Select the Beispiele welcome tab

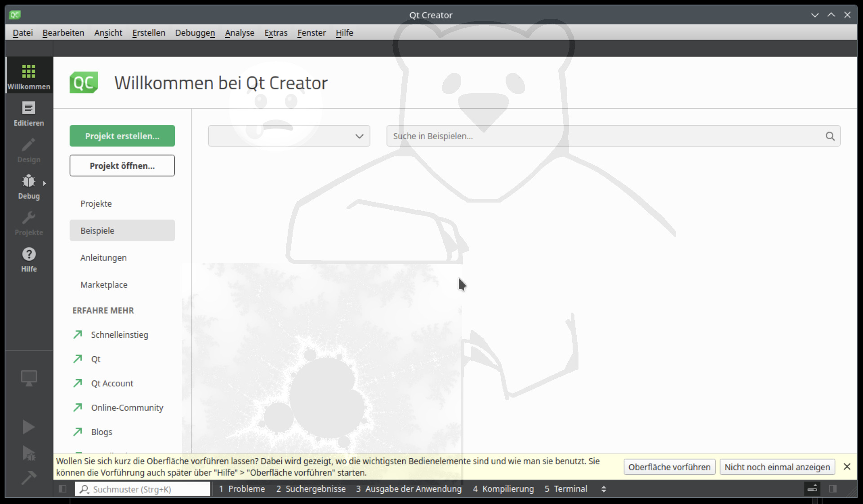(x=122, y=230)
